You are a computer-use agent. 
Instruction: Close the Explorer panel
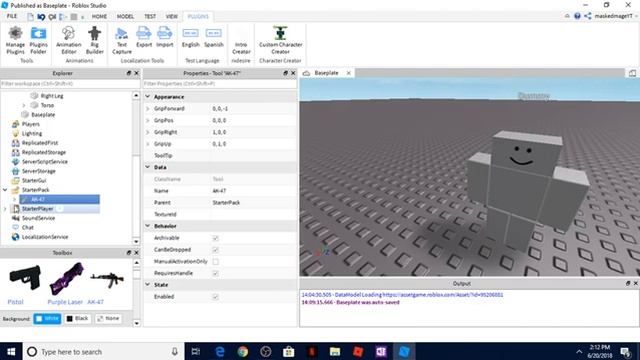pos(137,73)
